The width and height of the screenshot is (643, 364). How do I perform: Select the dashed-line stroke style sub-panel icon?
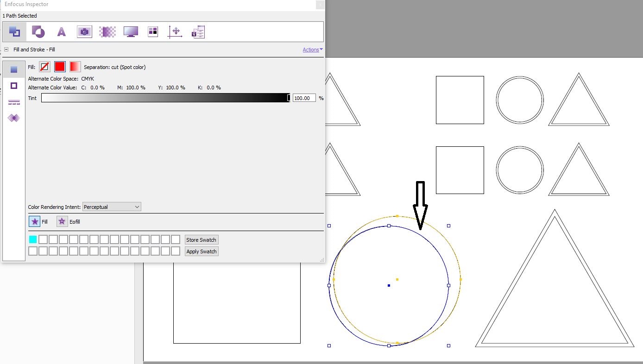tap(14, 102)
